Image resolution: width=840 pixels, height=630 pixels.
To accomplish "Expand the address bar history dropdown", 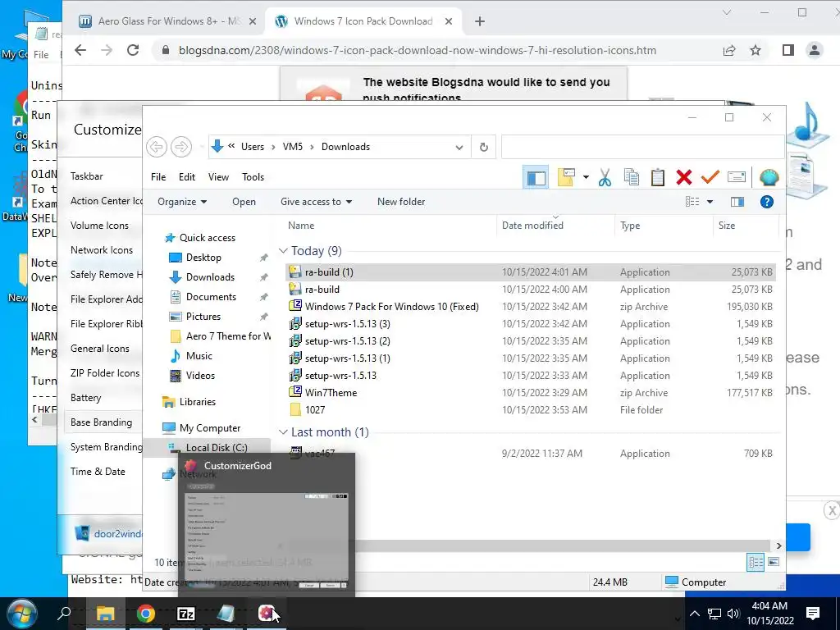I will click(x=459, y=148).
